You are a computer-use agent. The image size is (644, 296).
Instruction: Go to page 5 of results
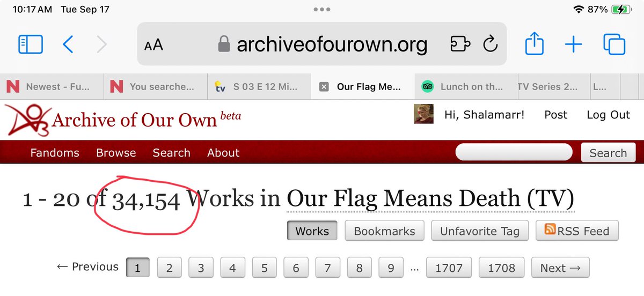tap(264, 268)
